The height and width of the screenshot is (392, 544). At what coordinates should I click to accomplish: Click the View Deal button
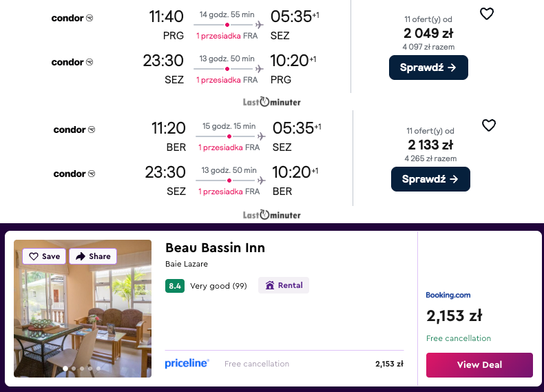point(479,364)
